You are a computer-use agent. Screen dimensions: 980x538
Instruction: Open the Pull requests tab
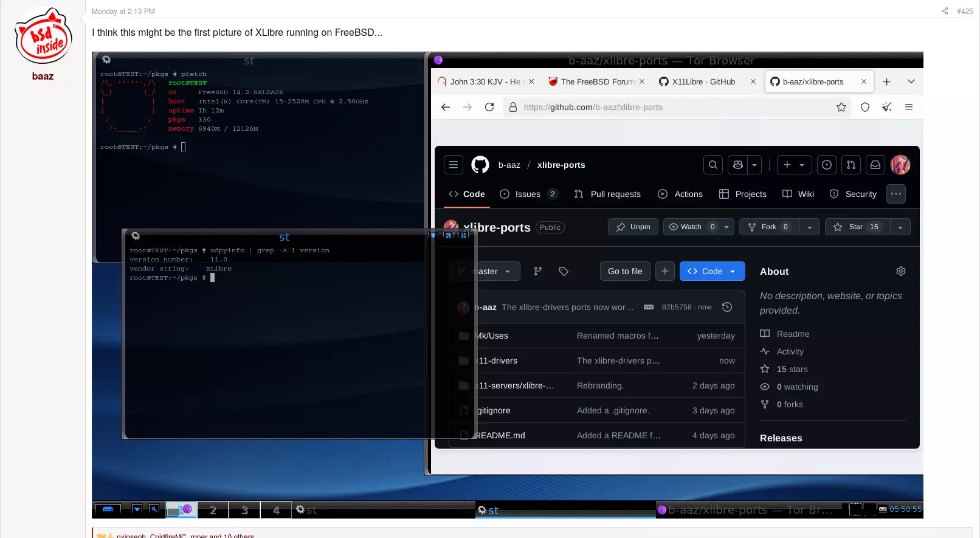coord(607,194)
